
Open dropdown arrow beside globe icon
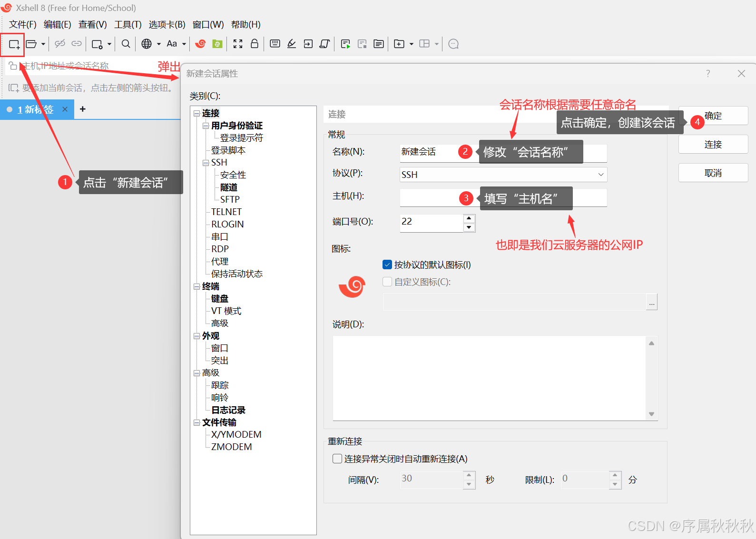click(x=159, y=44)
